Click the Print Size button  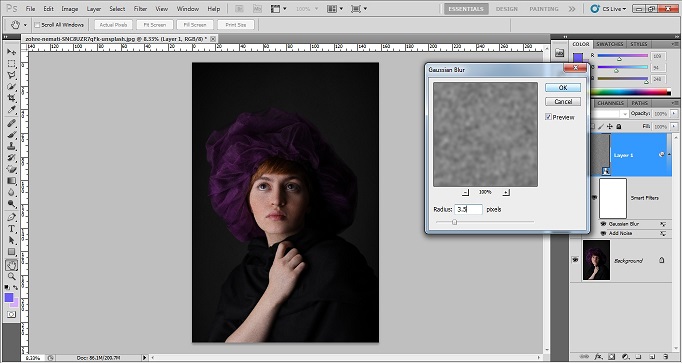(235, 25)
